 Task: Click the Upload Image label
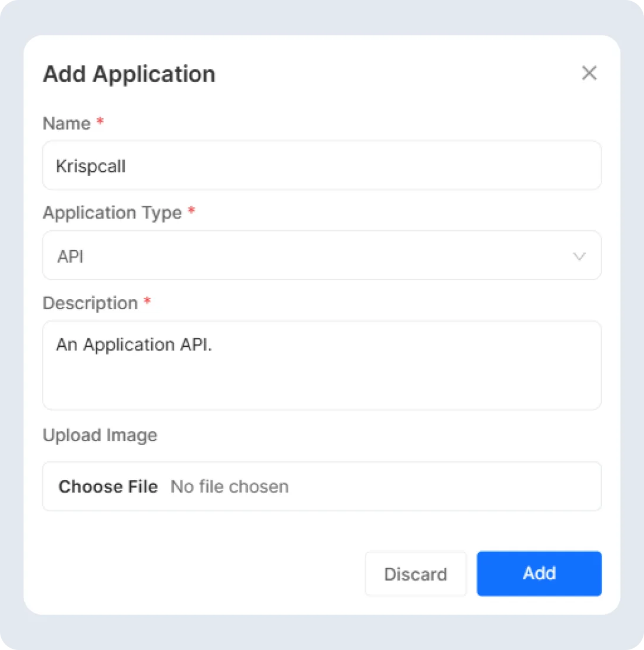pos(100,436)
